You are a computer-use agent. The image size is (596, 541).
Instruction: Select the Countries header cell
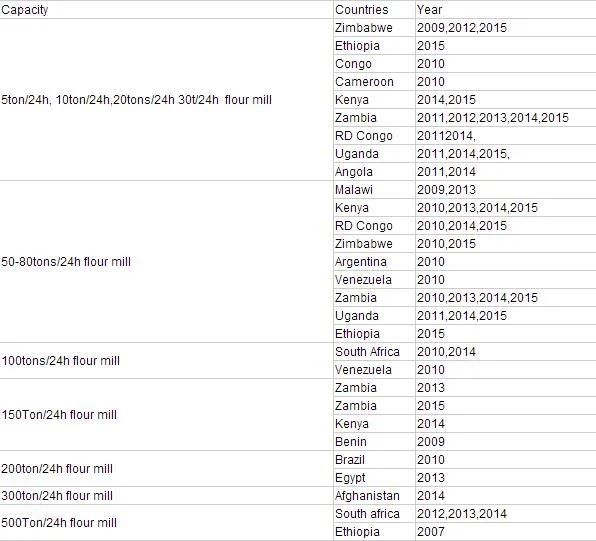pyautogui.click(x=374, y=10)
